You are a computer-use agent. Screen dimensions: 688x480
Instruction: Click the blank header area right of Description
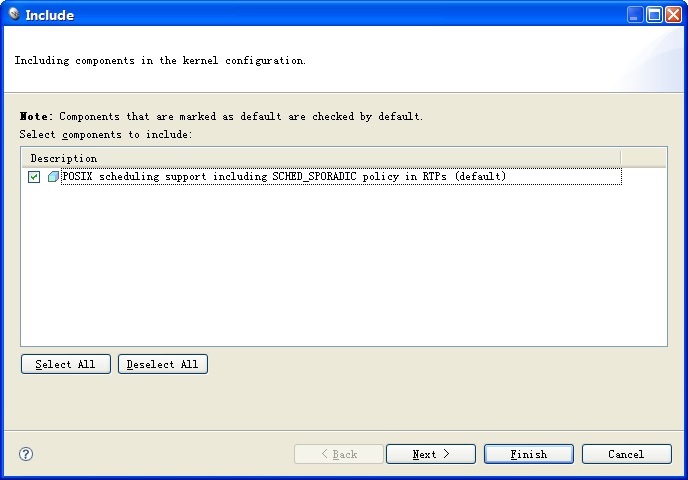point(644,158)
